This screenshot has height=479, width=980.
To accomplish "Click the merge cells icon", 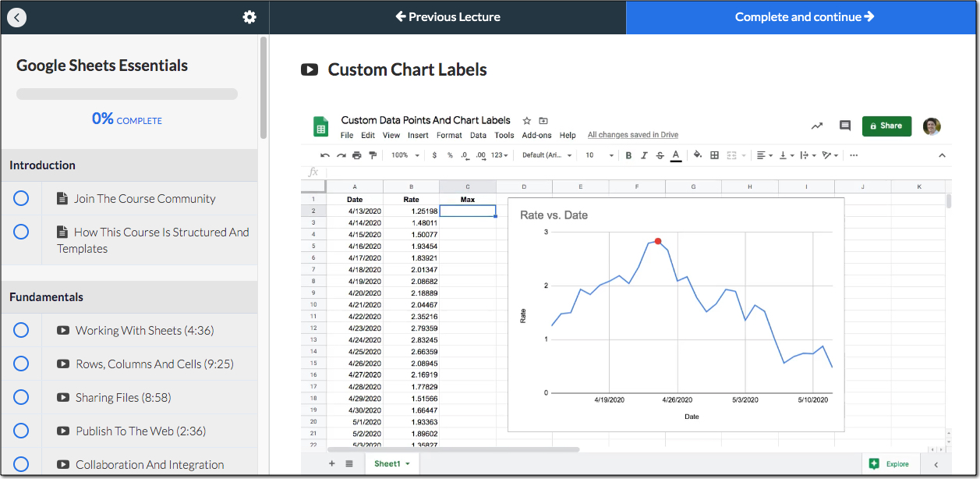I will [731, 155].
